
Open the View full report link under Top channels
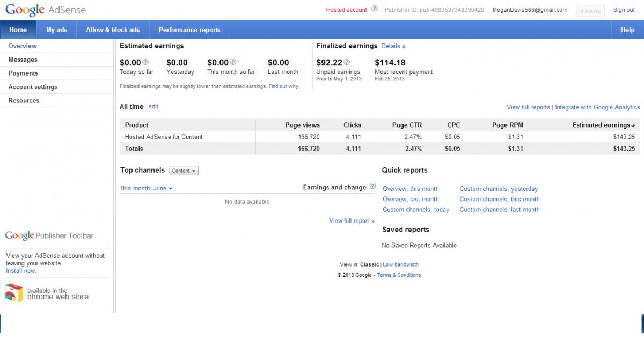[352, 221]
